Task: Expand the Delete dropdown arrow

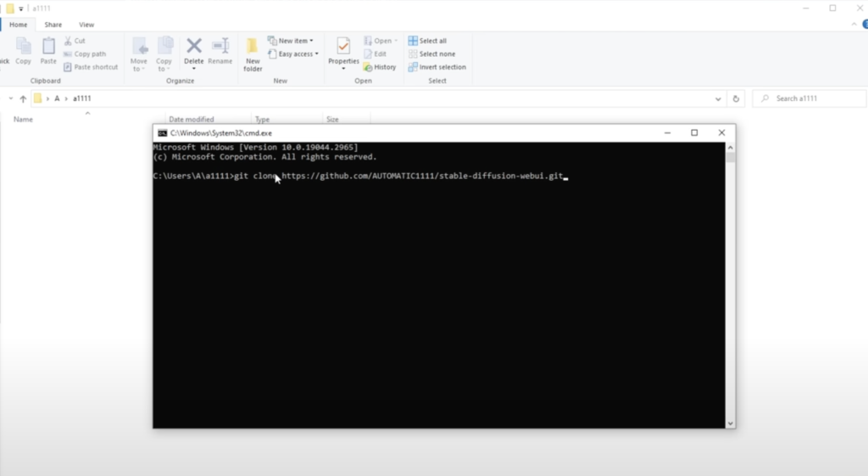Action: tap(194, 69)
